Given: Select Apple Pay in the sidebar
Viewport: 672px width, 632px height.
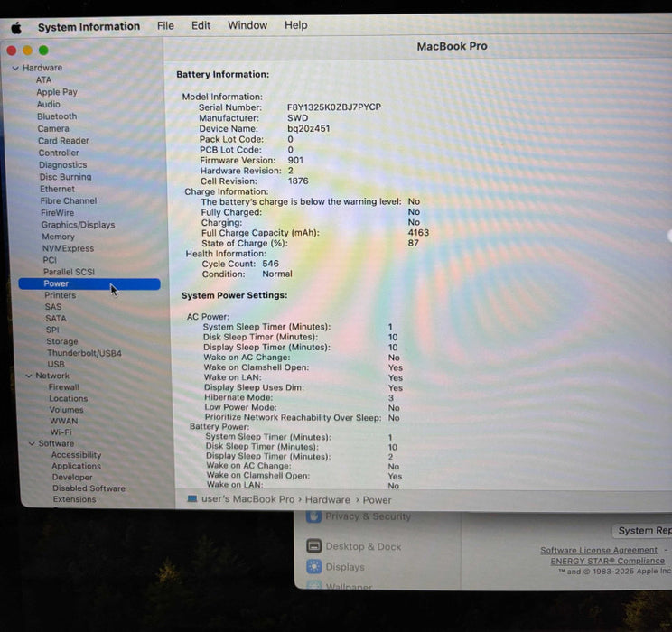Looking at the screenshot, I should (x=57, y=92).
